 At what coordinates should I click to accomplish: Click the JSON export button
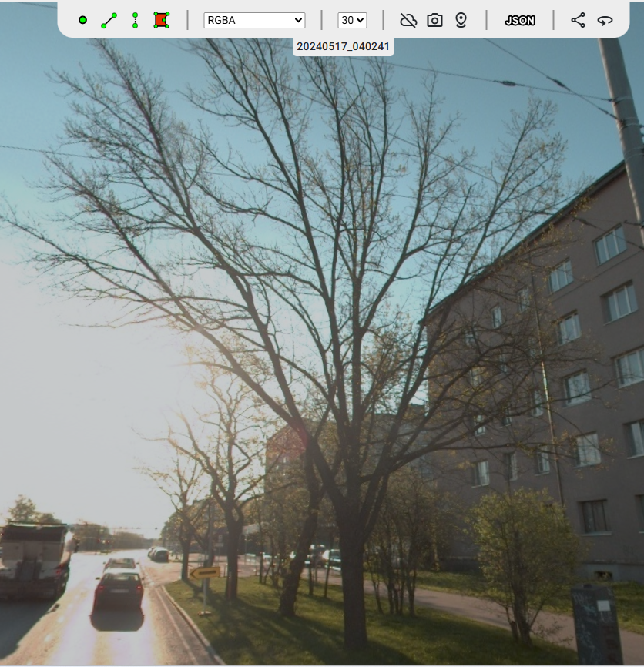(520, 20)
